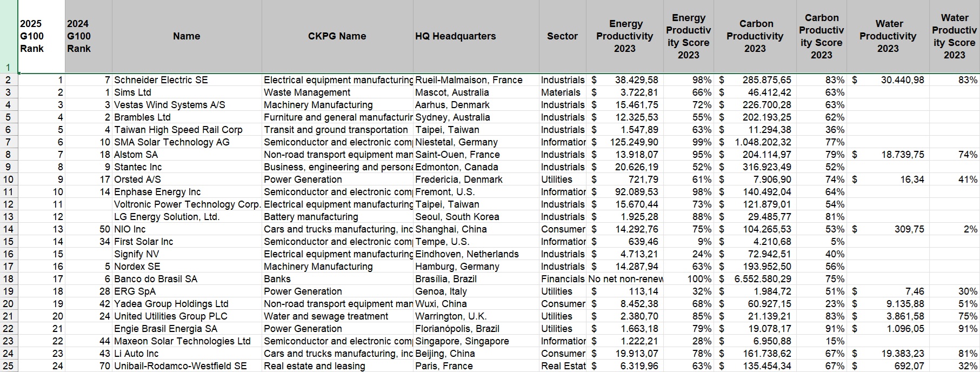The height and width of the screenshot is (372, 980).
Task: Select the "Waste Management" CKPG cell
Action: click(337, 92)
